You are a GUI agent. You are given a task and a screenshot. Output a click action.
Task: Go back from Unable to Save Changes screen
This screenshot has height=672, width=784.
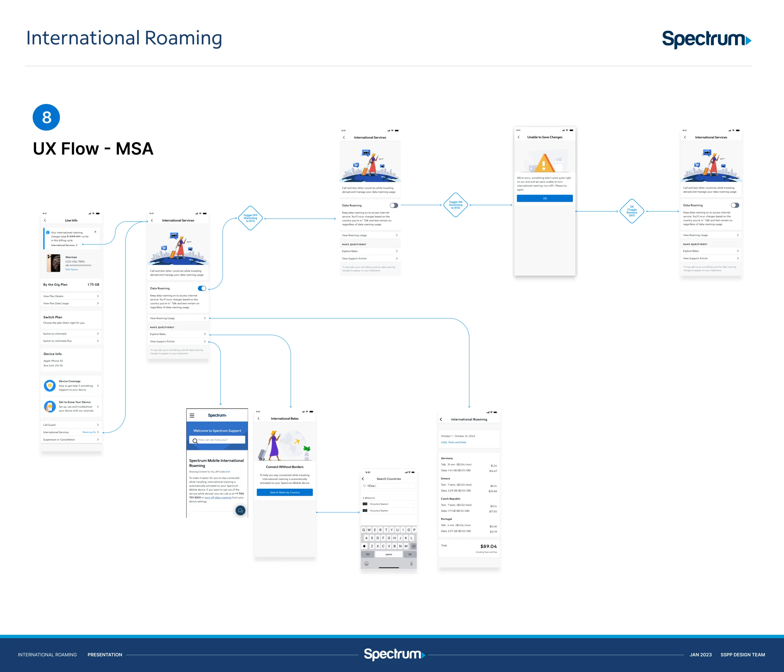click(518, 137)
